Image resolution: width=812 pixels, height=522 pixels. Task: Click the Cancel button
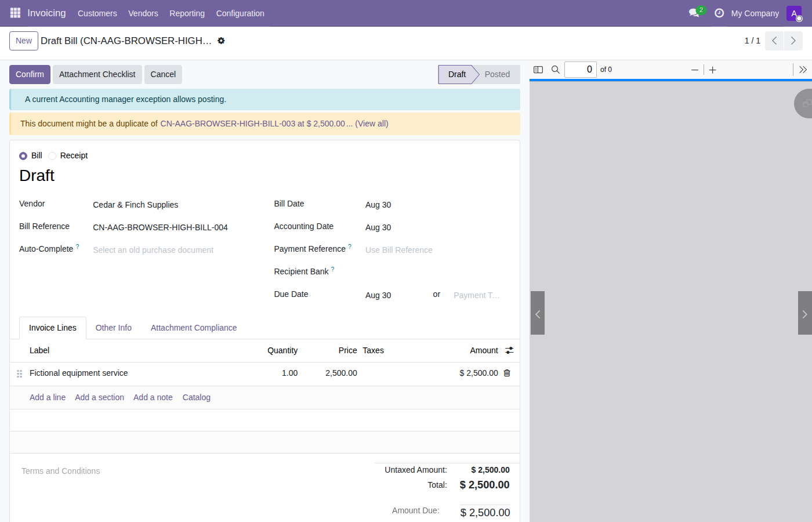point(163,74)
